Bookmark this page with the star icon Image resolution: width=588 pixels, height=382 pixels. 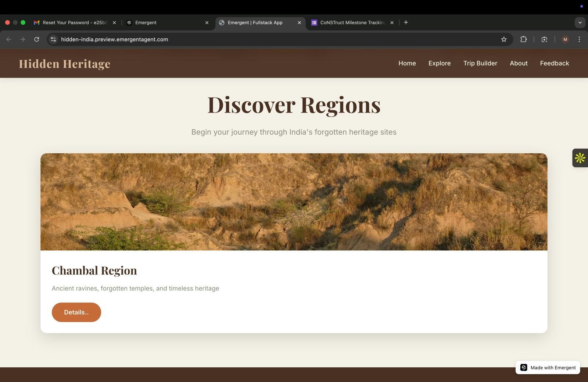coord(504,39)
